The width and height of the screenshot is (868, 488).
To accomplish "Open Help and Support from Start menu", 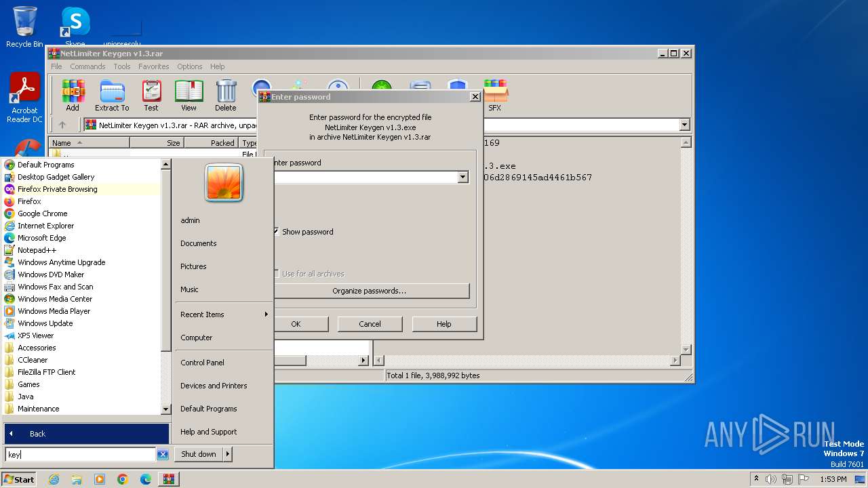I will [x=209, y=432].
